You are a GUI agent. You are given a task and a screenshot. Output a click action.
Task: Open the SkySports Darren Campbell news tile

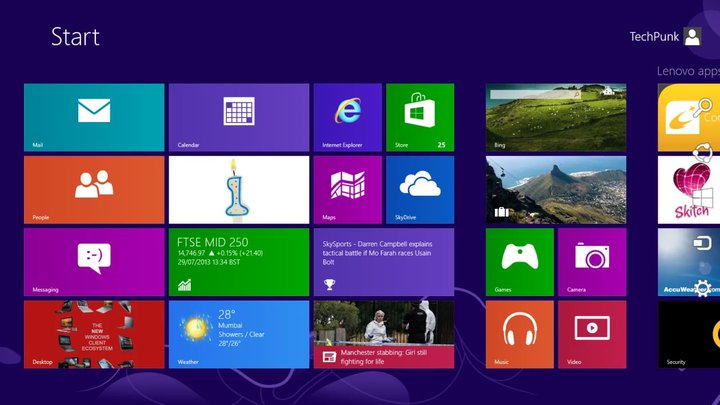pos(384,262)
